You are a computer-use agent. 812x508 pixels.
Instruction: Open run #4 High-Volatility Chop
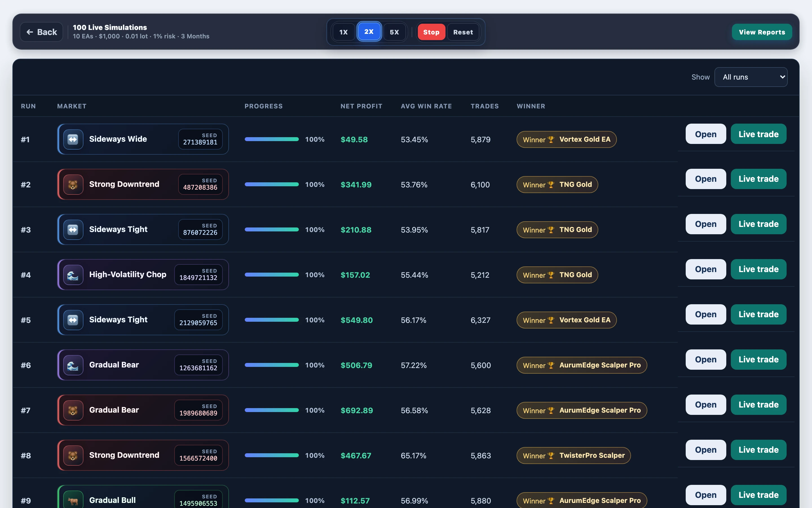click(706, 269)
